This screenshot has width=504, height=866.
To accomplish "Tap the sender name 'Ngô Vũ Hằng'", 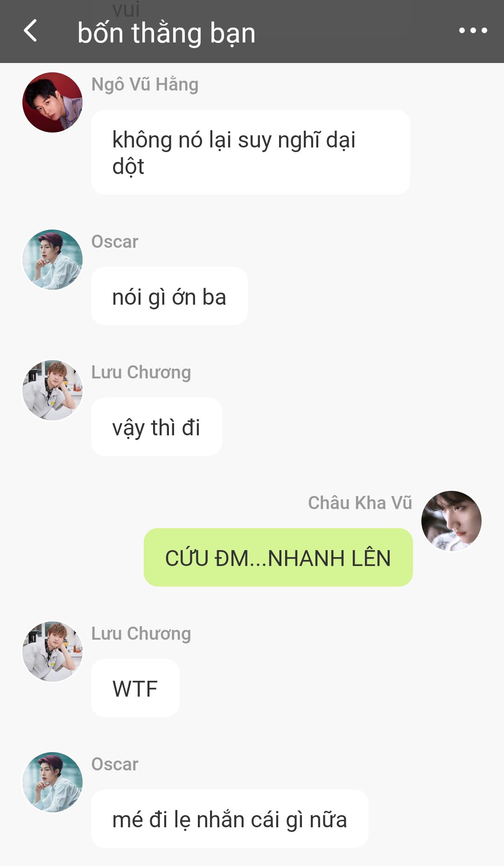I will pyautogui.click(x=145, y=84).
